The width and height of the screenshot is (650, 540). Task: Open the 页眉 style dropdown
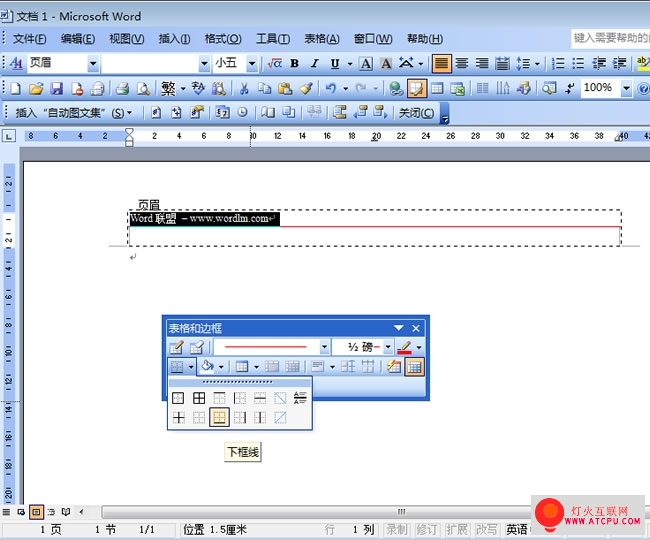click(93, 63)
